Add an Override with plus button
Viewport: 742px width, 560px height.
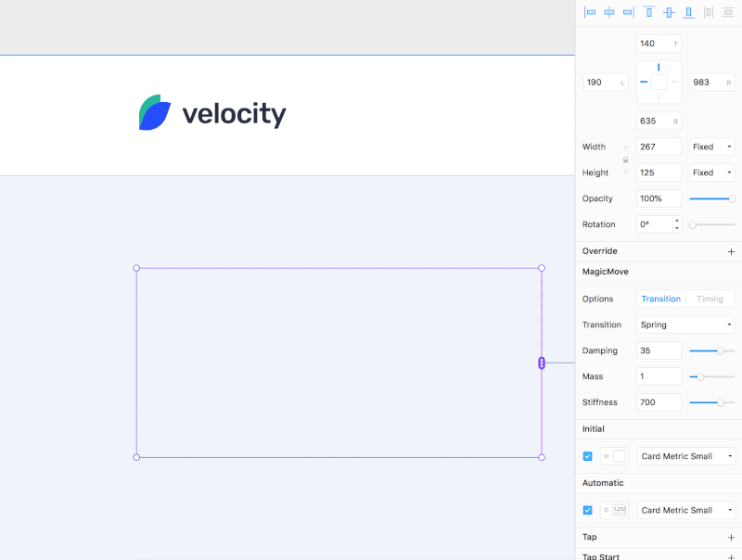coord(731,251)
